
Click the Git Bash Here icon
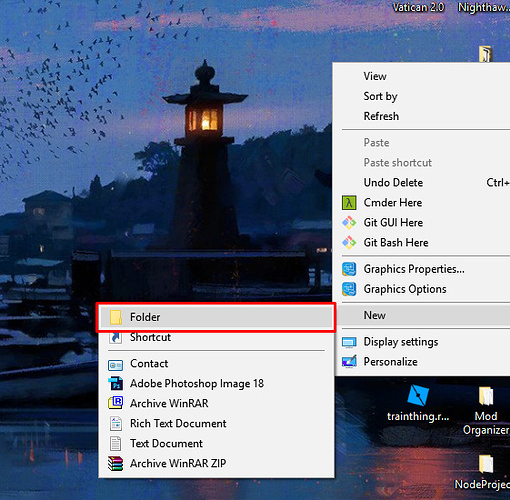[x=349, y=243]
